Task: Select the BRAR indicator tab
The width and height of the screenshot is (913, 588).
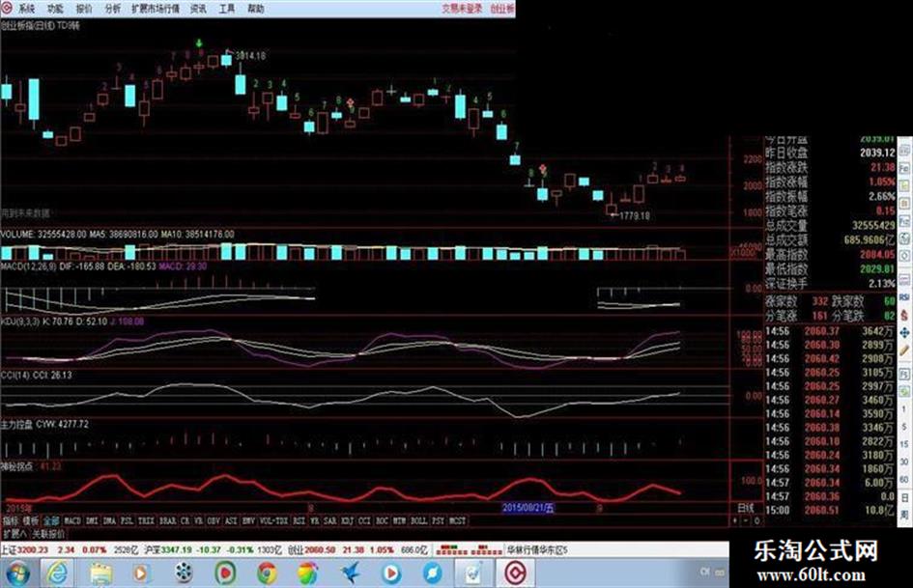Action: coord(168,521)
